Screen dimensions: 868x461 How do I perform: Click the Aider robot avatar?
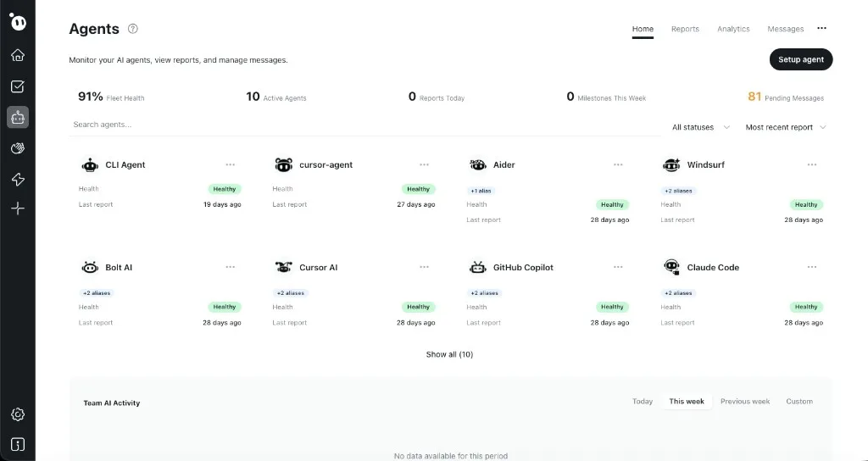coord(478,165)
